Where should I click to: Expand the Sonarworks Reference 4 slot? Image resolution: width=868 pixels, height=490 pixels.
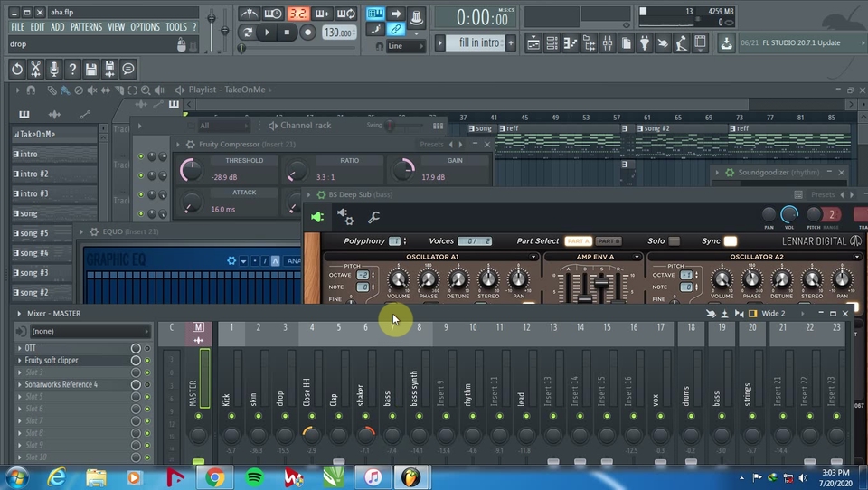coord(20,384)
